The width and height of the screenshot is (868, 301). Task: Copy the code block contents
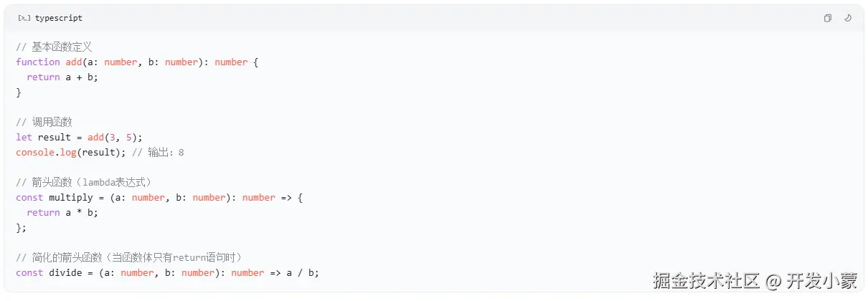pyautogui.click(x=827, y=18)
